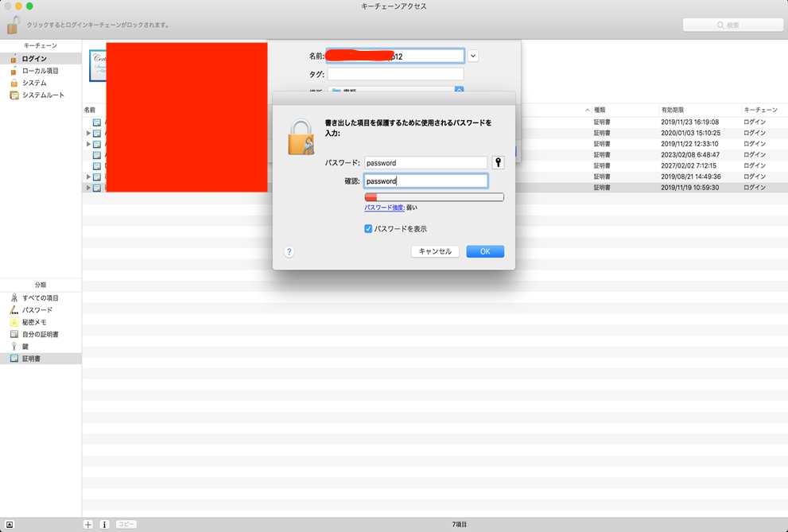Select the expiry date 2027/02/02 7:12:15
The width and height of the screenshot is (788, 532).
[x=688, y=165]
